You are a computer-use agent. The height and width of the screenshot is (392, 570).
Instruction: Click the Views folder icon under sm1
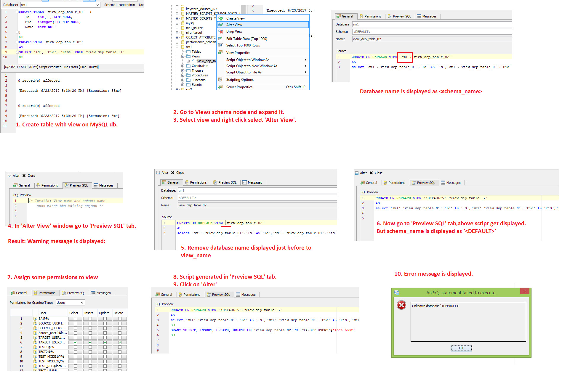tap(188, 56)
